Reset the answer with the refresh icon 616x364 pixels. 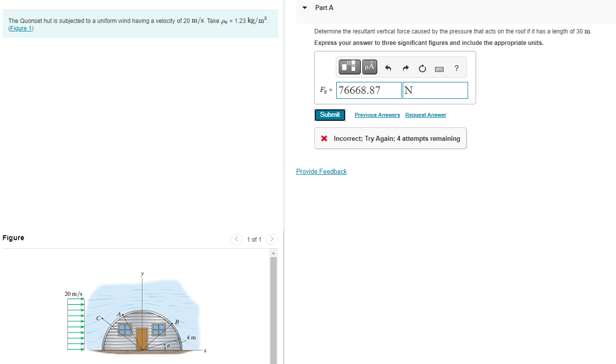422,68
